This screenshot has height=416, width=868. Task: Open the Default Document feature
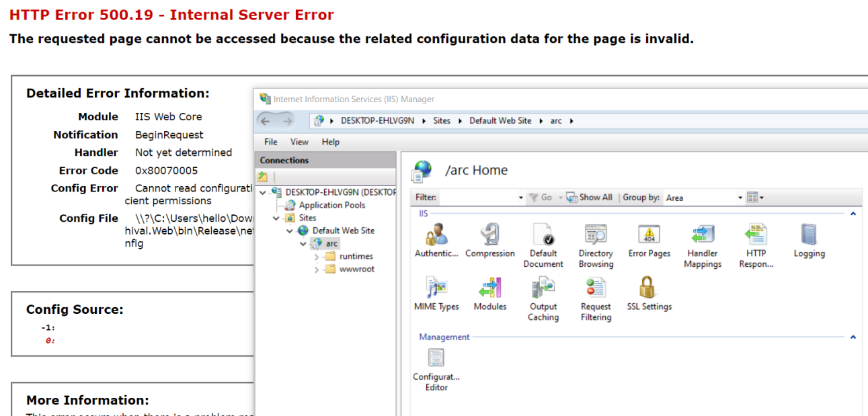(543, 246)
